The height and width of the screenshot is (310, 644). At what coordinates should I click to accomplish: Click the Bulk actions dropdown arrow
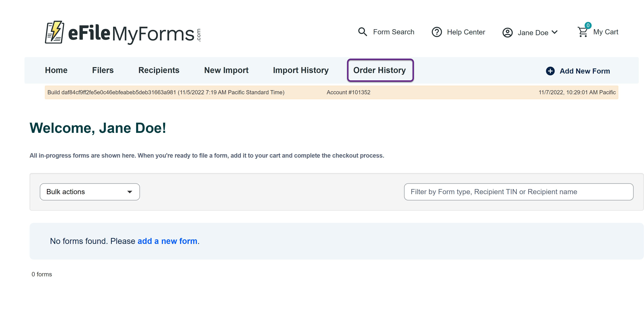pyautogui.click(x=130, y=192)
